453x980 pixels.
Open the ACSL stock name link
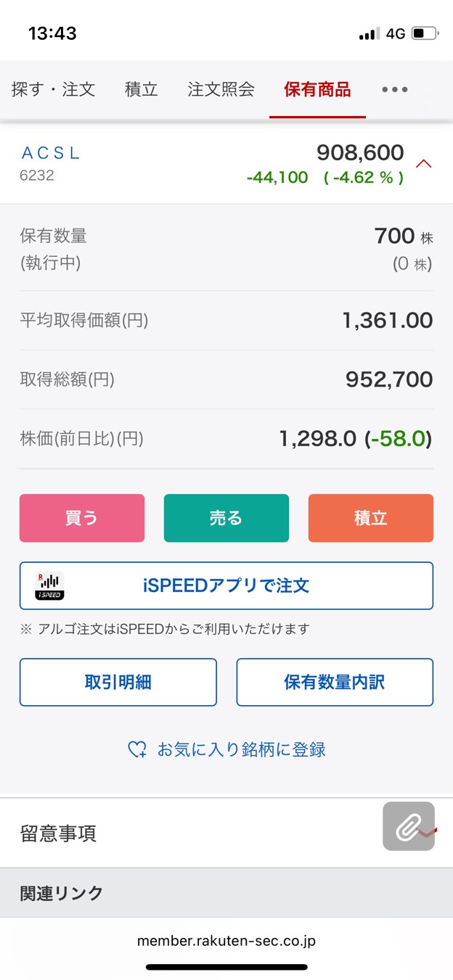[51, 153]
